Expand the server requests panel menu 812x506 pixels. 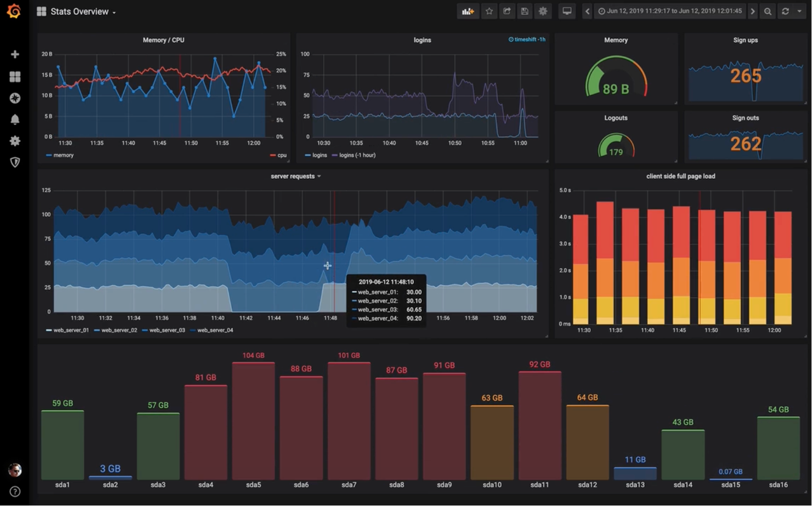(295, 176)
